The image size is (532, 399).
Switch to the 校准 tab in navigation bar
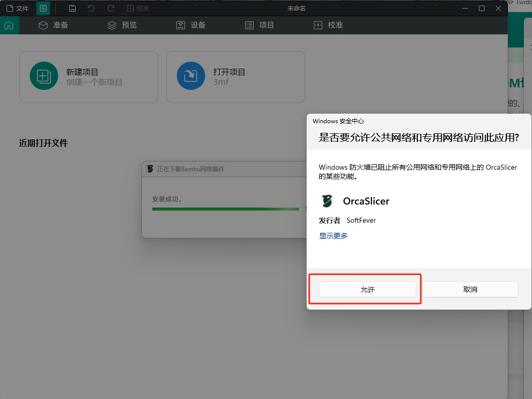click(328, 25)
